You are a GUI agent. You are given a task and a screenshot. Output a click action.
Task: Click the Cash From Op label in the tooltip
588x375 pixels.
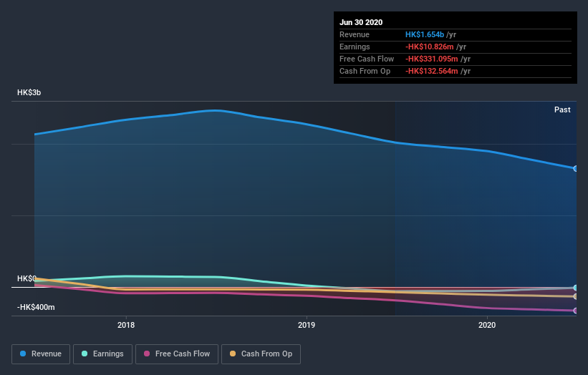[x=365, y=71]
